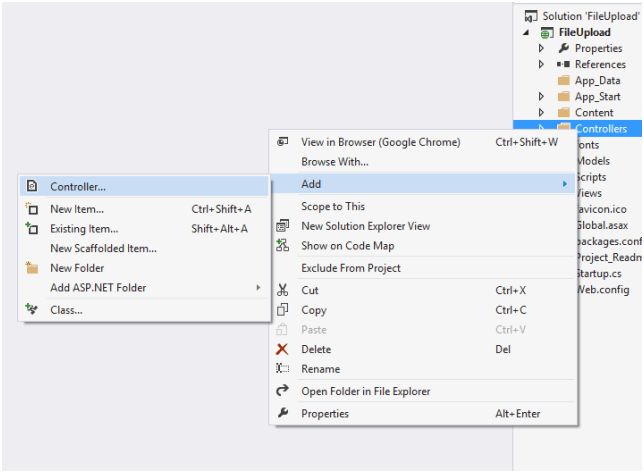Click the Existing Item icon

point(31,229)
